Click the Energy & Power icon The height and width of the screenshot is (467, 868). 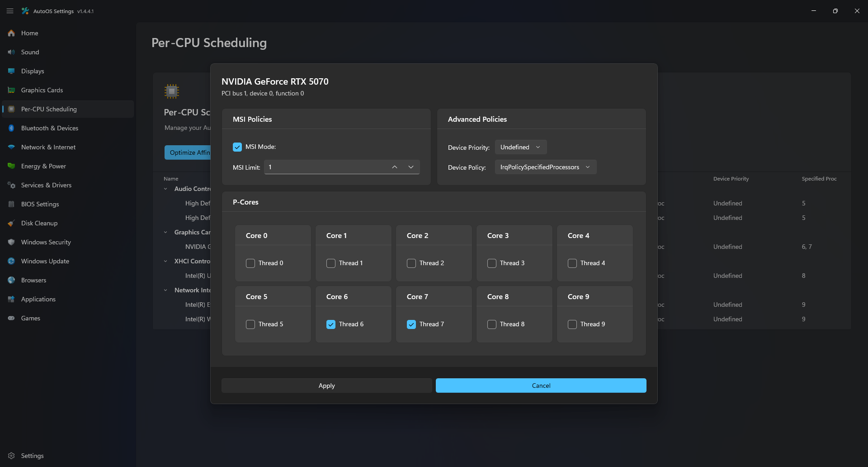click(11, 166)
